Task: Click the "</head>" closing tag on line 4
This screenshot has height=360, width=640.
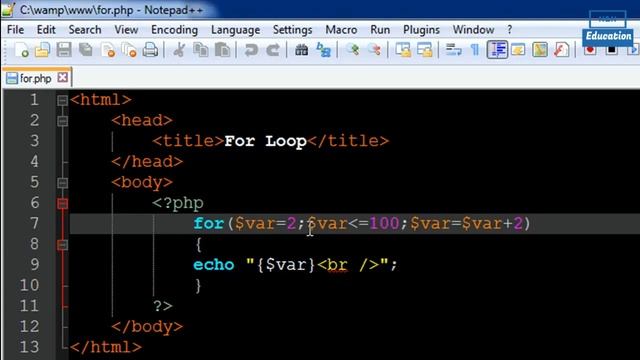Action: pos(147,162)
